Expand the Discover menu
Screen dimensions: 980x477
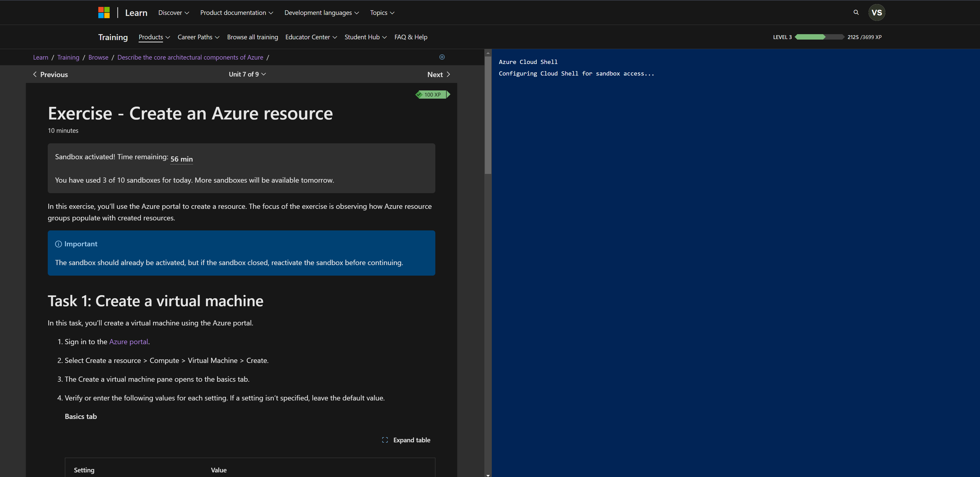[174, 13]
